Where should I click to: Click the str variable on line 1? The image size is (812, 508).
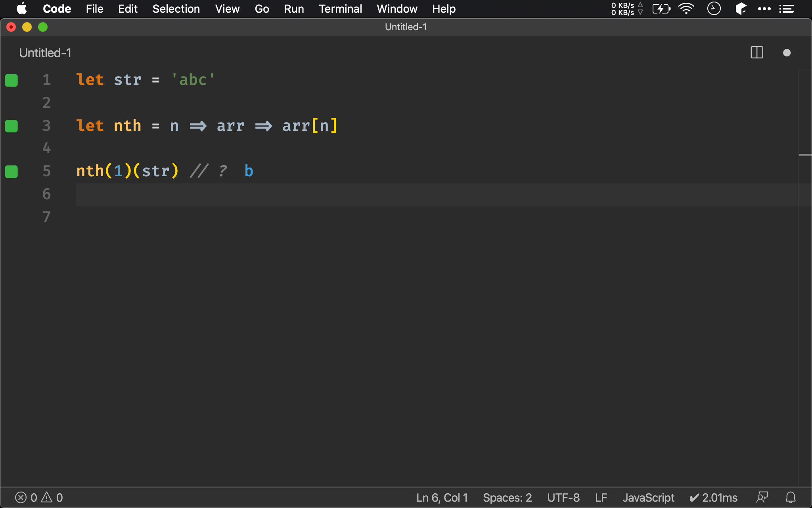pyautogui.click(x=127, y=80)
